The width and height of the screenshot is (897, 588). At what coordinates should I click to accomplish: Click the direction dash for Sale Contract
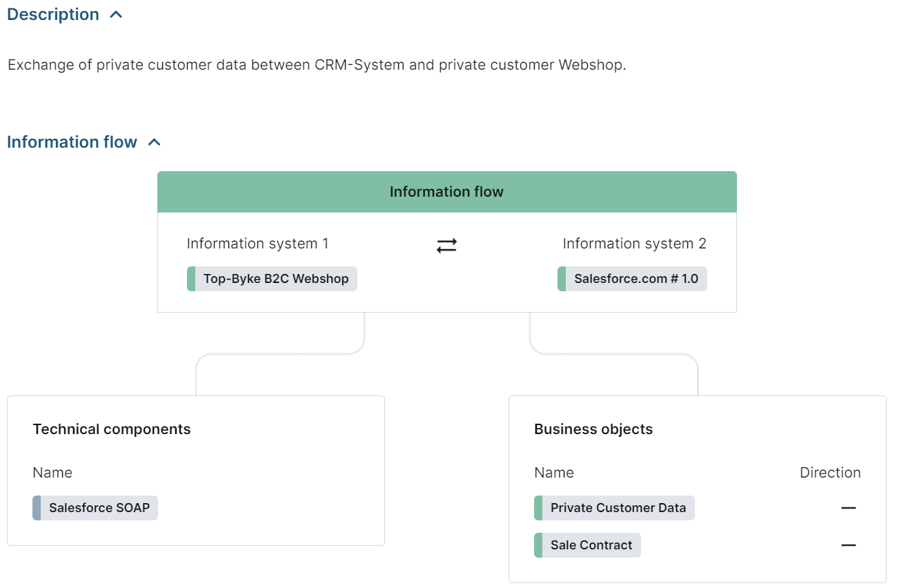tap(848, 545)
